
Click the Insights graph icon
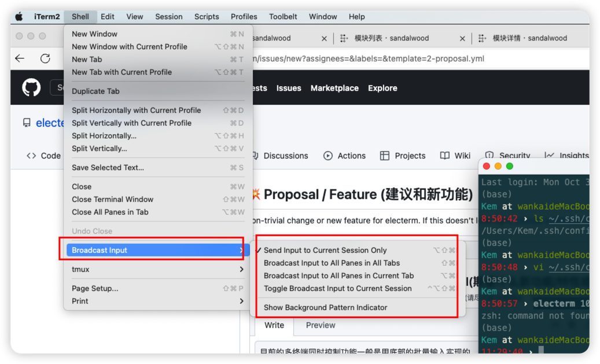pyautogui.click(x=549, y=155)
